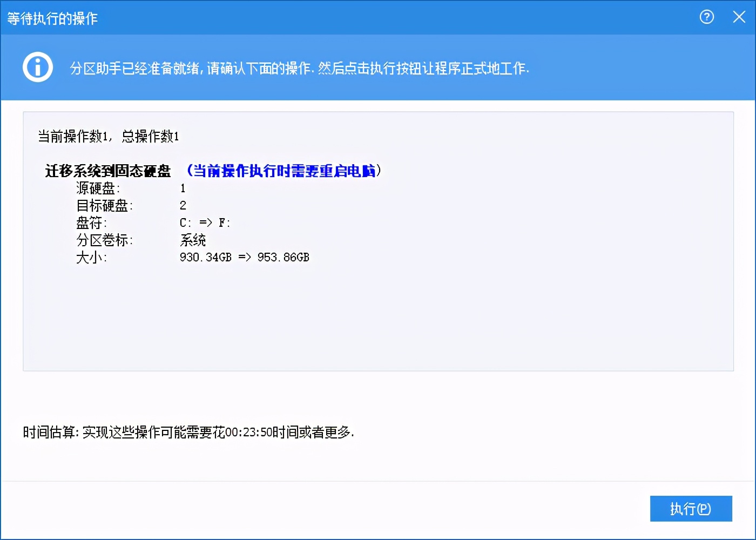The image size is (756, 540).
Task: Click the 大小 line 930.34GB => 953.86GB
Action: pos(245,257)
